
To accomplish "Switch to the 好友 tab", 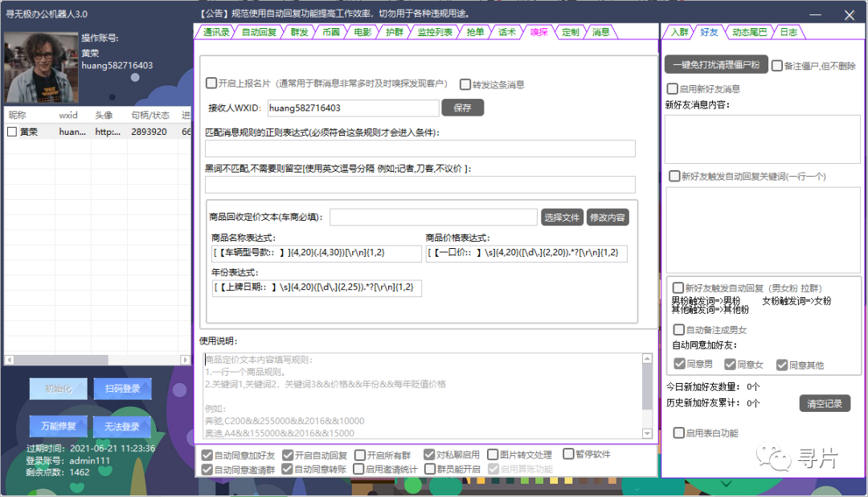I will tap(710, 32).
